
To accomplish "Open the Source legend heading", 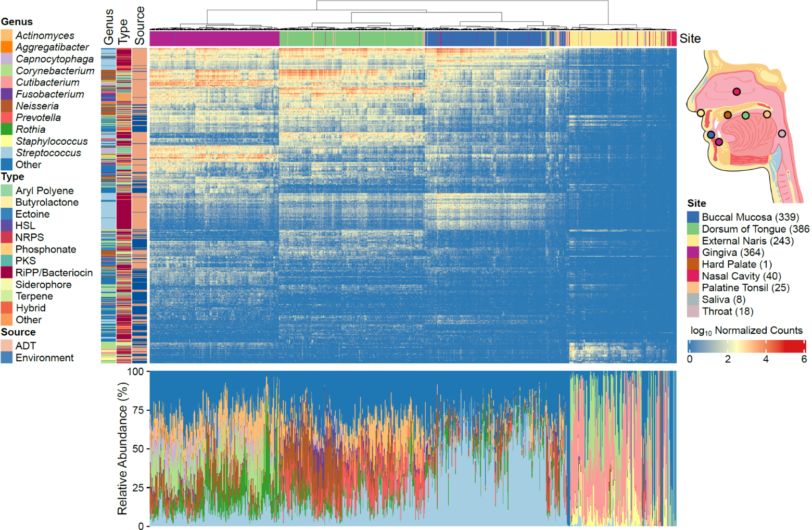I will 19,332.
